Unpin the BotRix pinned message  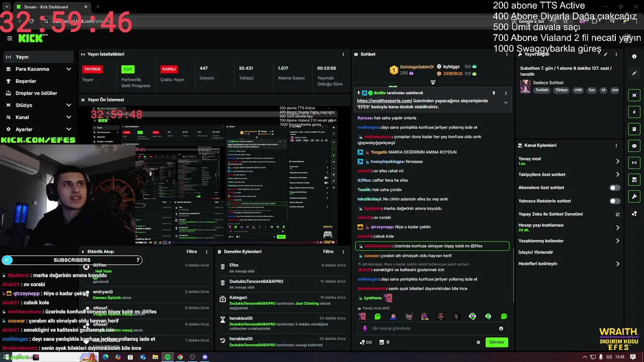[494, 93]
